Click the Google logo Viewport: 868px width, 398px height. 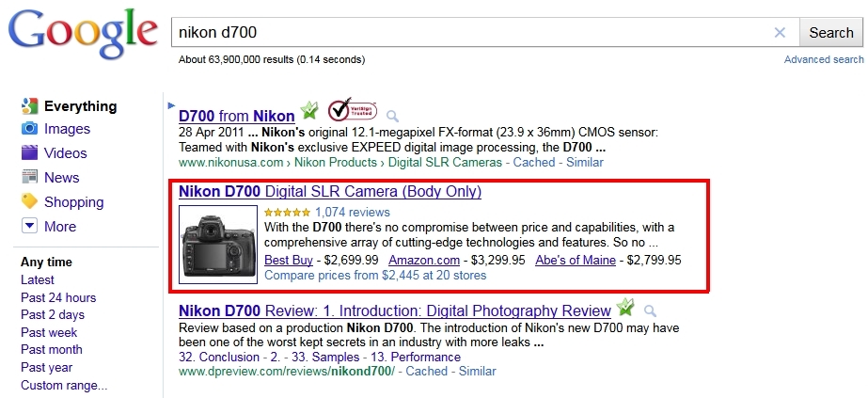(83, 34)
